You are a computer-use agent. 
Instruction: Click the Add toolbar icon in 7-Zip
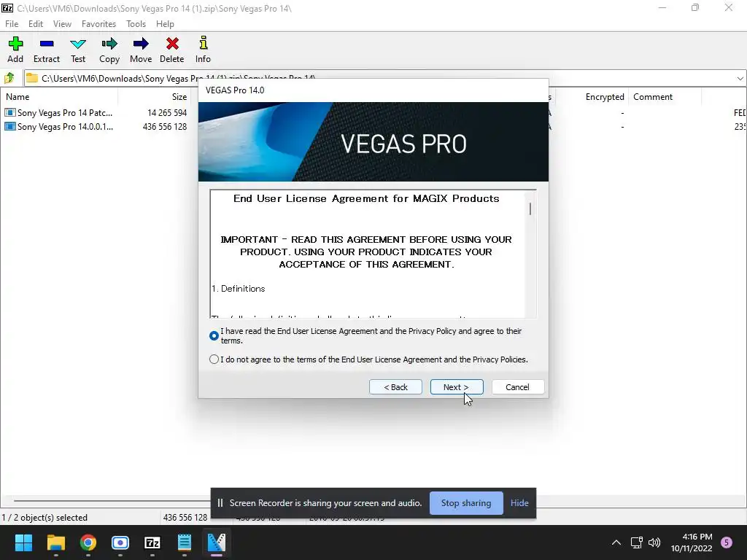tap(15, 44)
